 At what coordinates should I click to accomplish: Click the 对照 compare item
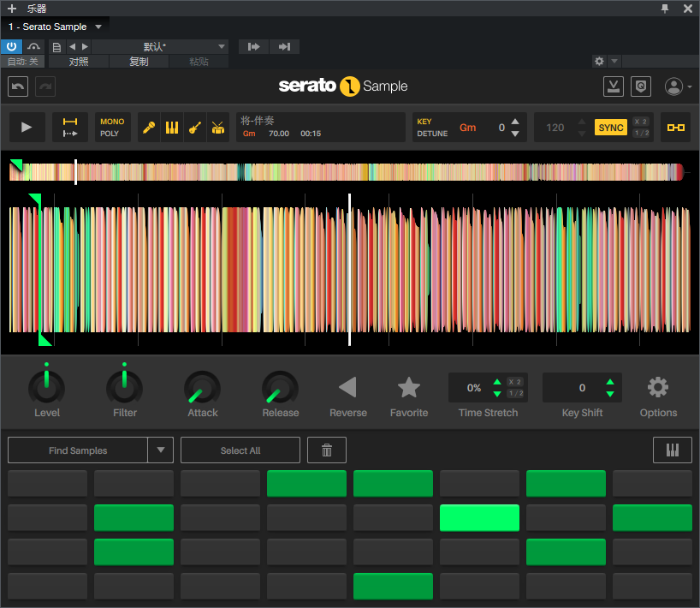(79, 61)
